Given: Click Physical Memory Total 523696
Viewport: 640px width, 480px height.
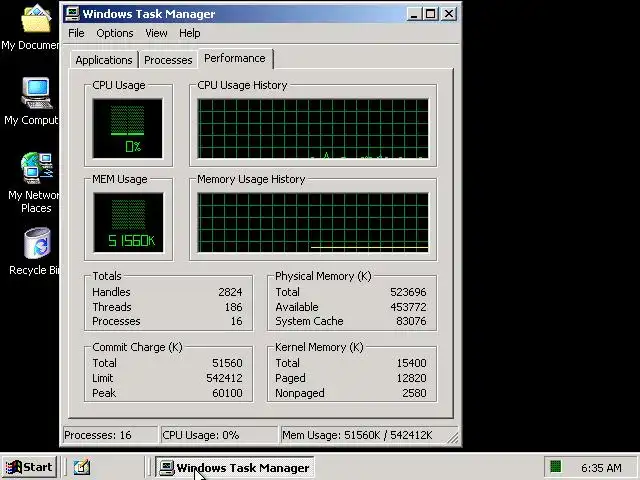Looking at the screenshot, I should [408, 292].
